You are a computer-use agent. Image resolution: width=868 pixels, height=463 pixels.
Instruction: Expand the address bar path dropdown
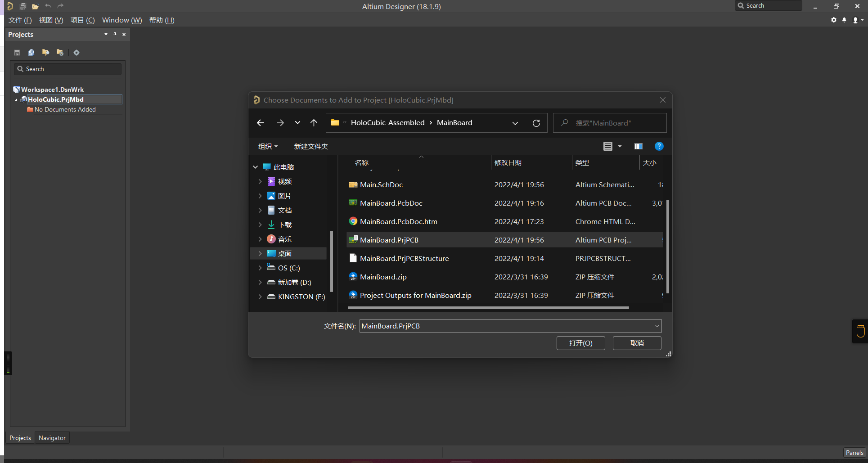[515, 123]
